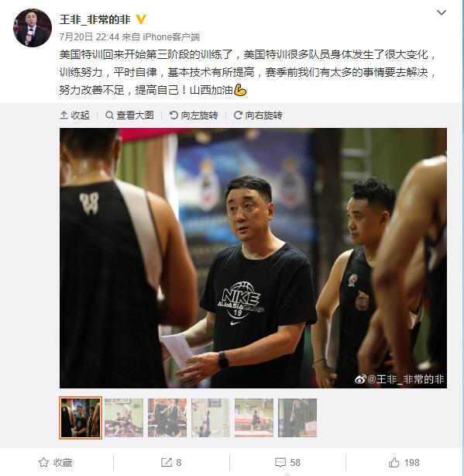
Task: Select the first highlighted thumbnail
Action: tap(81, 418)
